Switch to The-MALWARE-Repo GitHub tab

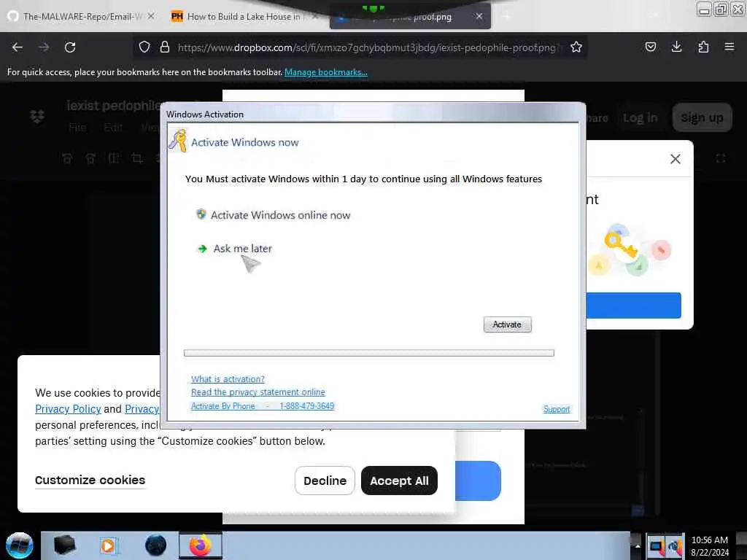coord(82,17)
